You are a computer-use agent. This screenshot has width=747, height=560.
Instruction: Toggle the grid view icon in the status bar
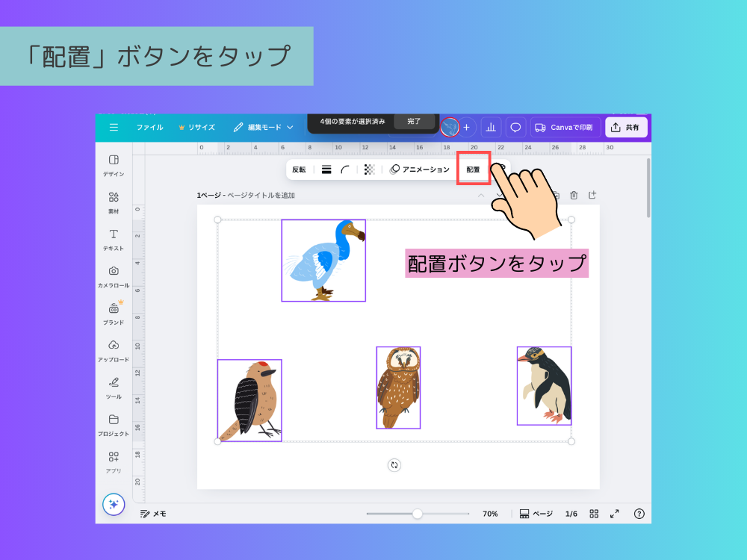(594, 514)
